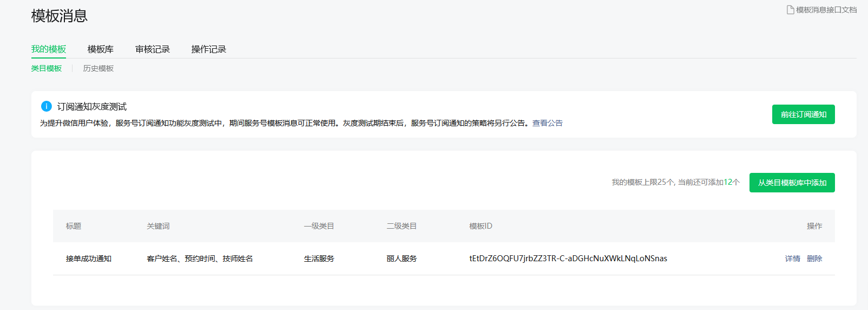Open 详情 for 接单成功通知 template
The width and height of the screenshot is (868, 310).
793,259
